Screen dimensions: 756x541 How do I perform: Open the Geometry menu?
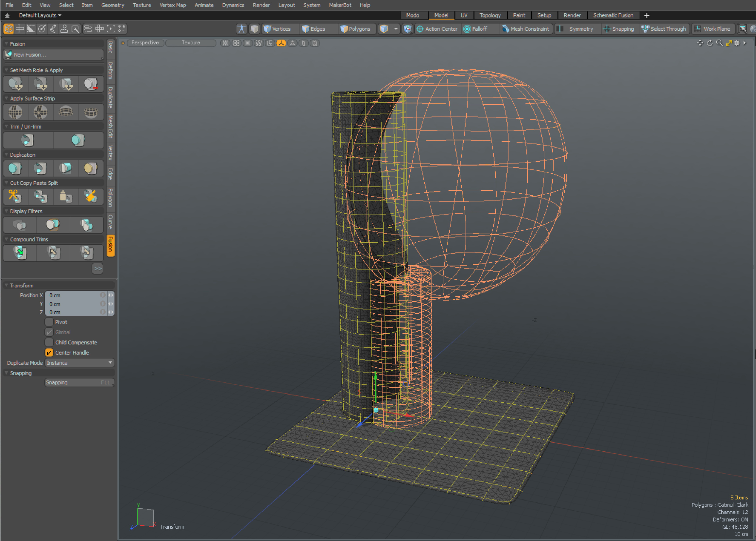112,5
